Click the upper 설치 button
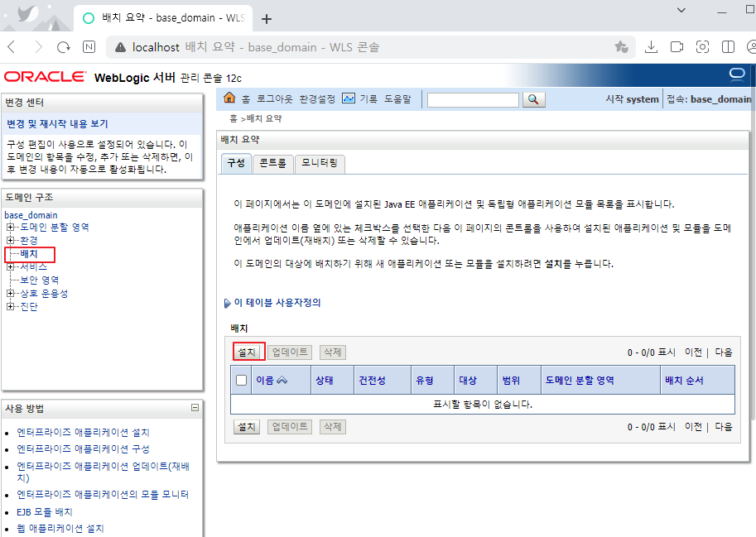Screen dimensions: 756x537 (x=247, y=352)
